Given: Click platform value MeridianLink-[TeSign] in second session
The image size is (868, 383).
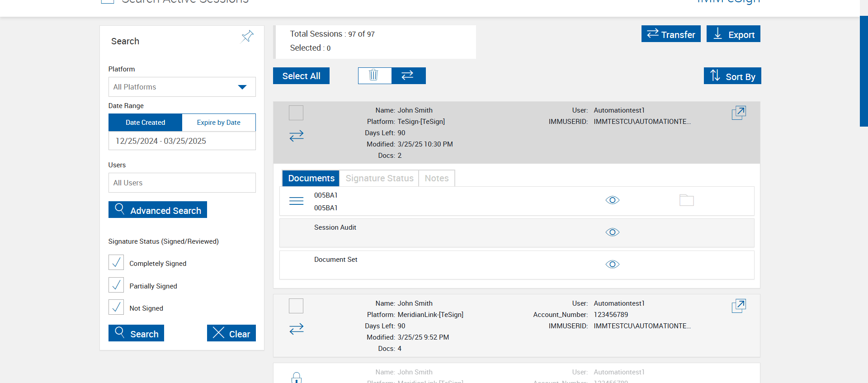Looking at the screenshot, I should click(430, 315).
